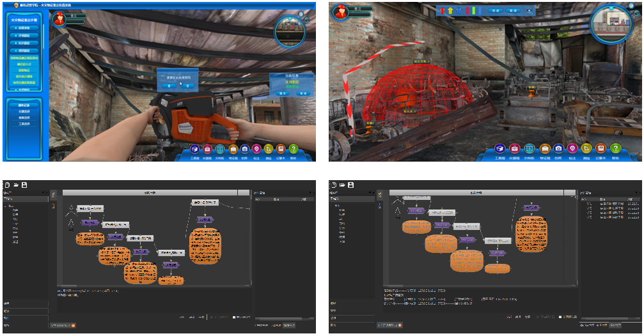
Task: Toggle the checkbox below the left flowchart canvas
Action: tap(235, 316)
